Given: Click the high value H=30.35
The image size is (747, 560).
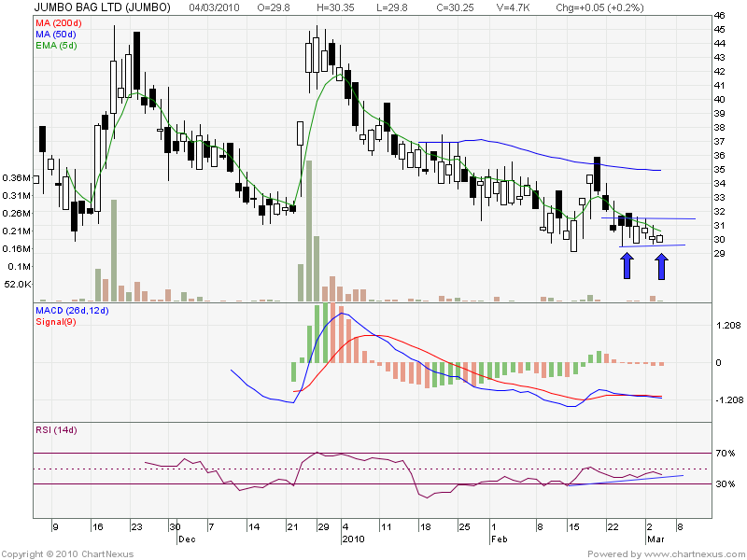Looking at the screenshot, I should coord(335,7).
